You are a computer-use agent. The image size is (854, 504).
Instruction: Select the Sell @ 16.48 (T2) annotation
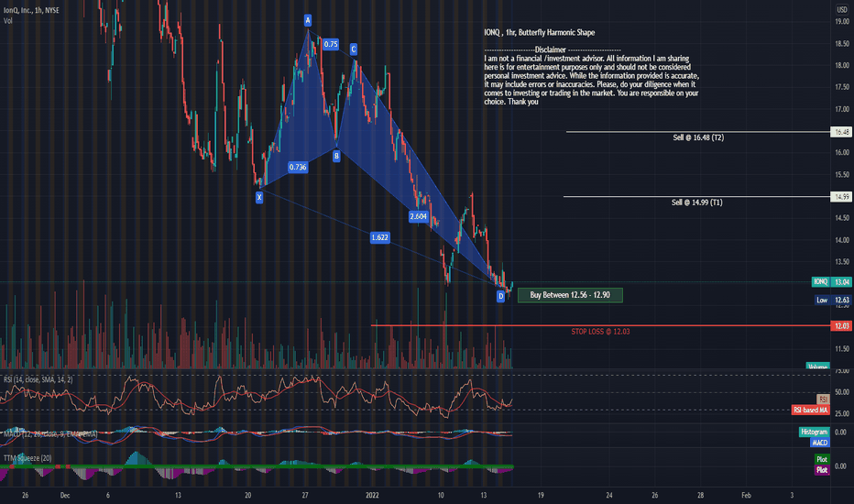(x=698, y=137)
